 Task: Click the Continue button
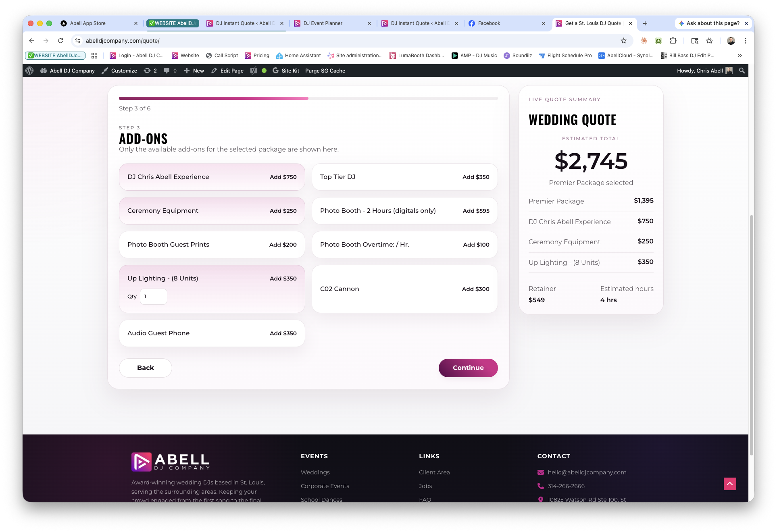(x=468, y=368)
